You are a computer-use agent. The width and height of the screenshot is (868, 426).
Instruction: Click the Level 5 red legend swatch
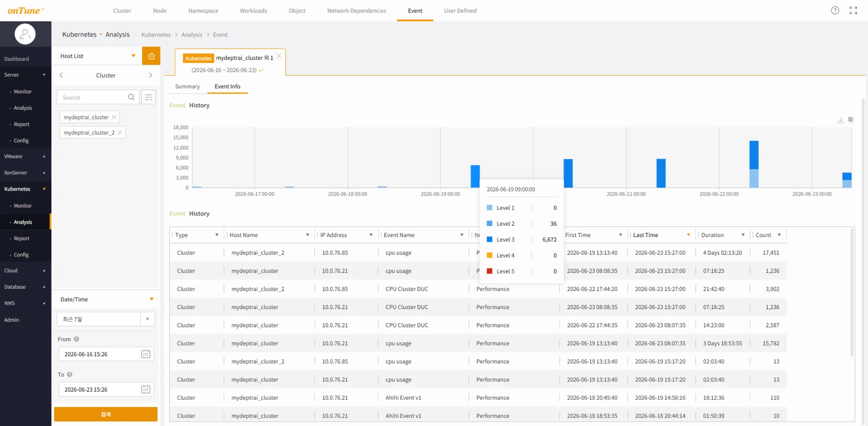click(489, 271)
